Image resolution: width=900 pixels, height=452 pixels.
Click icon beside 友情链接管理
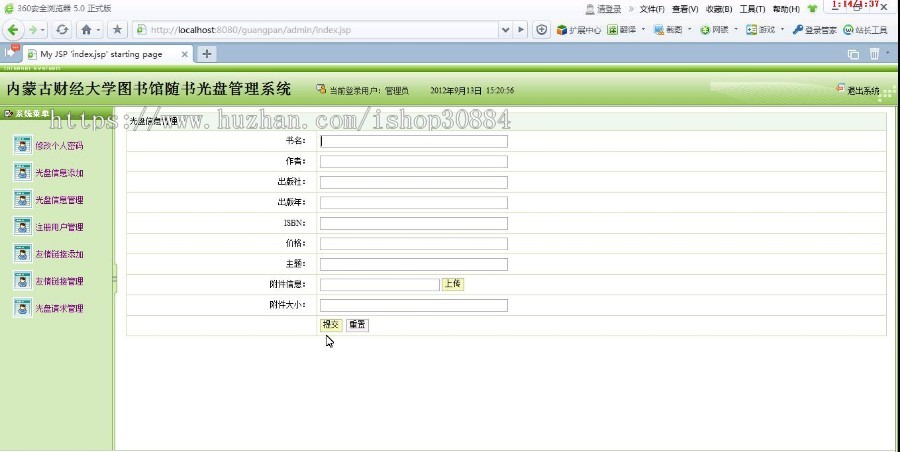pos(22,280)
